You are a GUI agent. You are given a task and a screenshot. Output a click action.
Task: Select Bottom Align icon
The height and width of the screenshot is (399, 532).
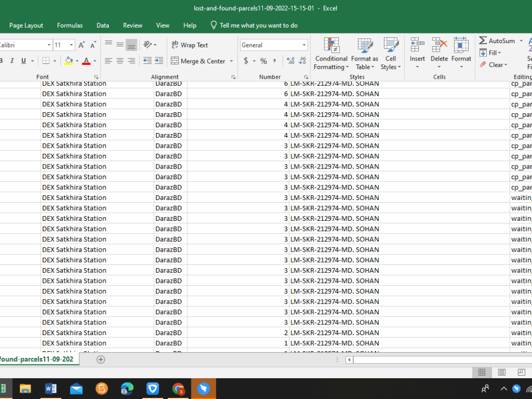131,45
